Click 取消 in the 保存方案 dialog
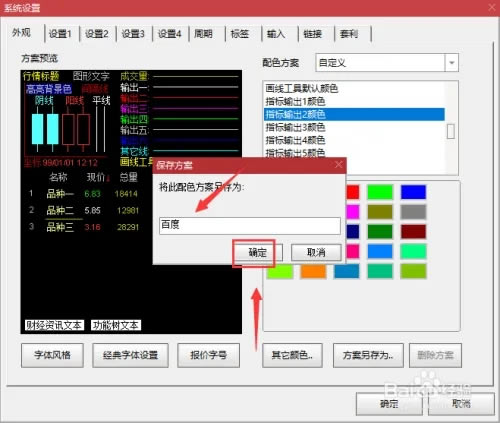 click(x=316, y=252)
